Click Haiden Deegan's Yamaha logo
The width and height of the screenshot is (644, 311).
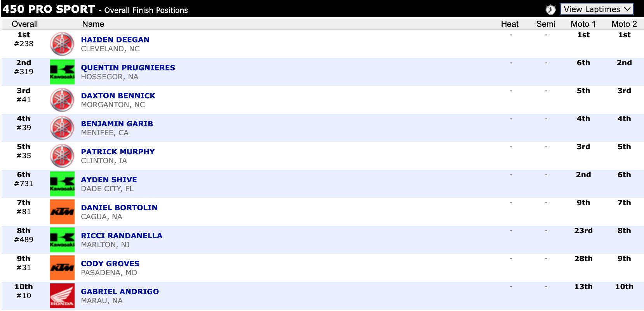click(62, 44)
